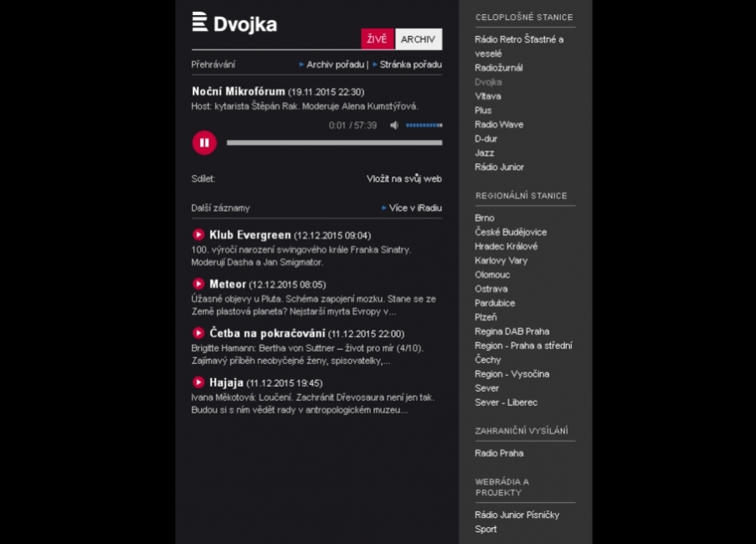Open Více v iRadiu link
The image size is (756, 544).
[414, 208]
